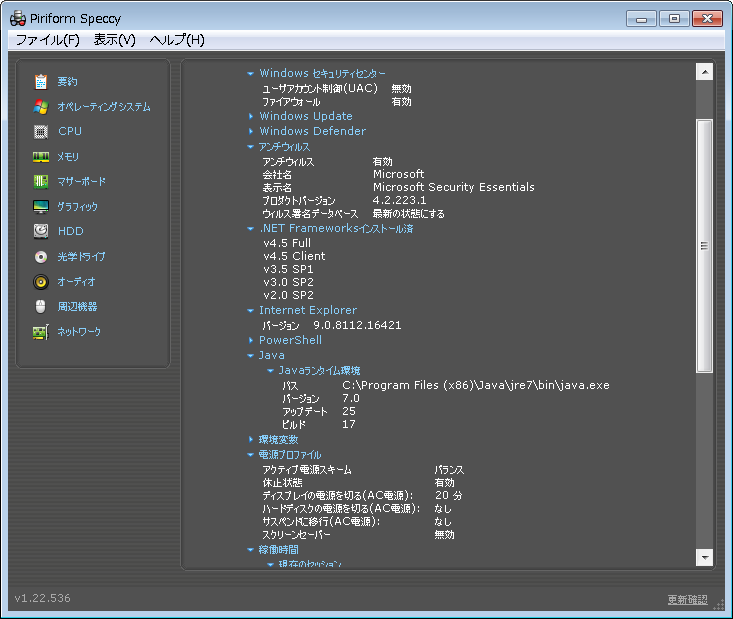The width and height of the screenshot is (733, 619).
Task: Select the v2.0 SP2 row
Action: tap(288, 295)
